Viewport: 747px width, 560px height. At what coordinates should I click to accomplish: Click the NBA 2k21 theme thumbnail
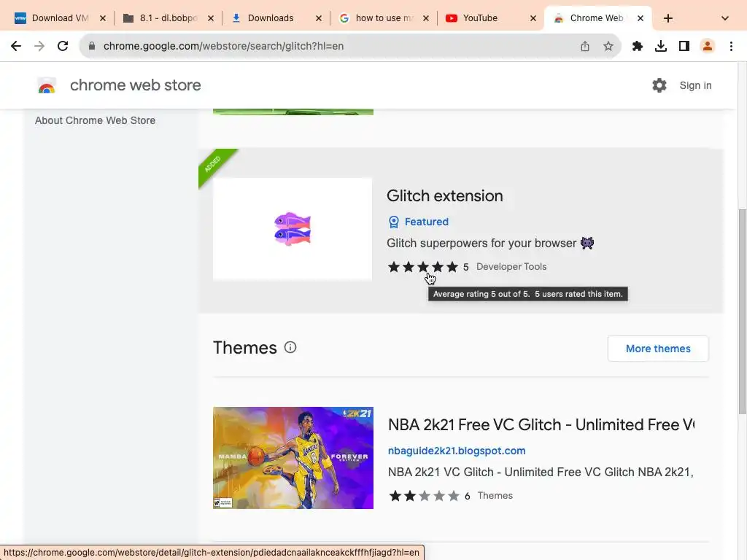293,458
